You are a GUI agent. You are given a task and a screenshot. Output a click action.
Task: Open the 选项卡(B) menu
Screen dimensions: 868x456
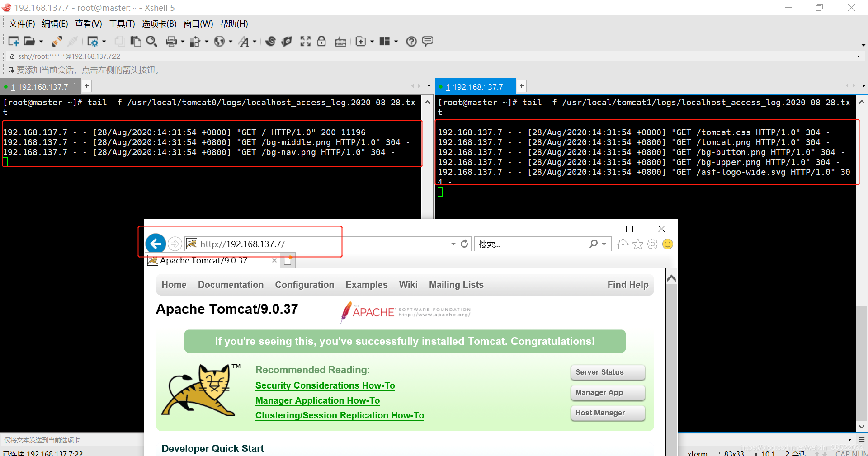tap(159, 24)
